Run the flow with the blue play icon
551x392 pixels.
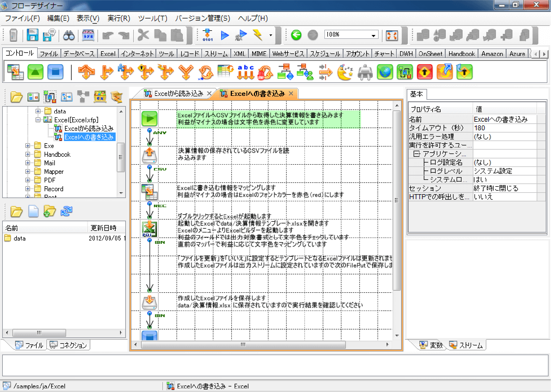pyautogui.click(x=225, y=35)
